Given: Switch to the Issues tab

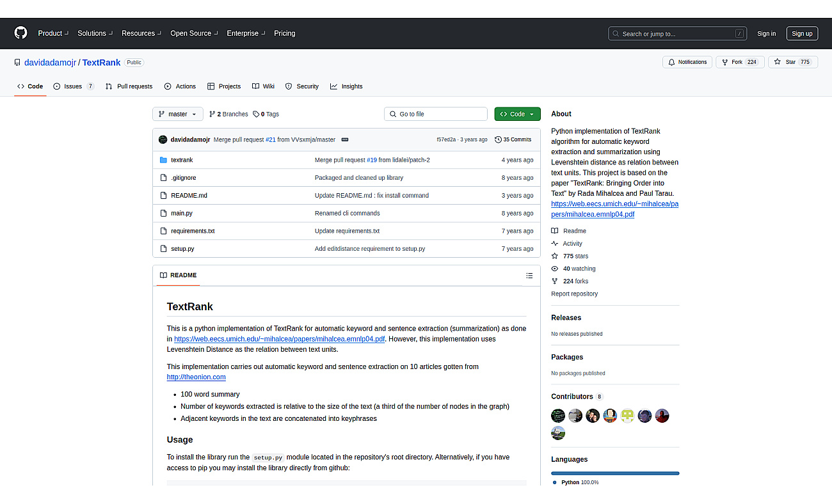Looking at the screenshot, I should [x=74, y=86].
